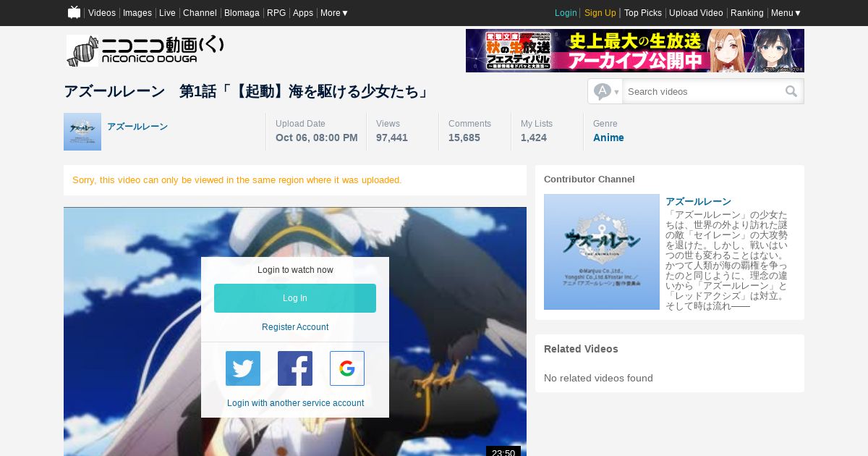Open the Ranking page
This screenshot has height=456, width=868.
(747, 13)
